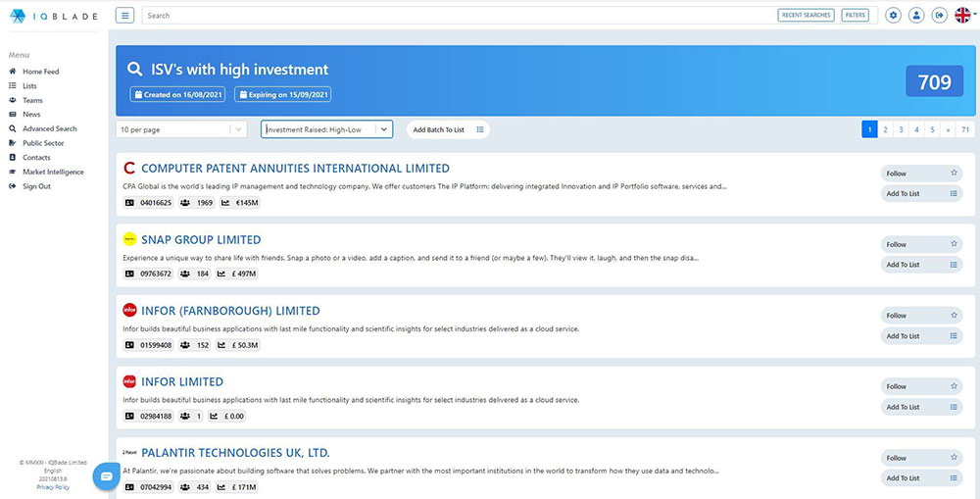The width and height of the screenshot is (980, 499).
Task: Open Home Feed from the menu
Action: click(40, 72)
